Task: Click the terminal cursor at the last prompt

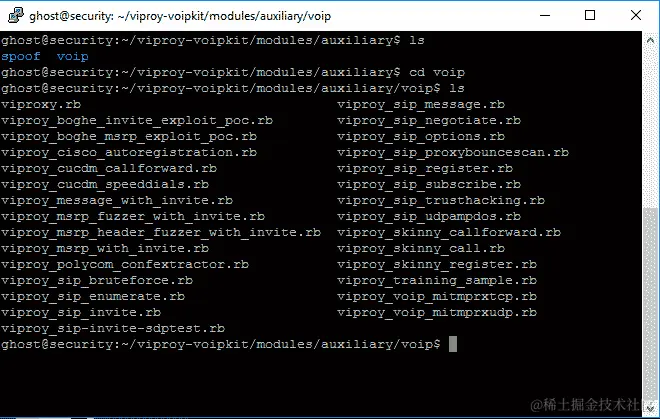Action: click(453, 344)
